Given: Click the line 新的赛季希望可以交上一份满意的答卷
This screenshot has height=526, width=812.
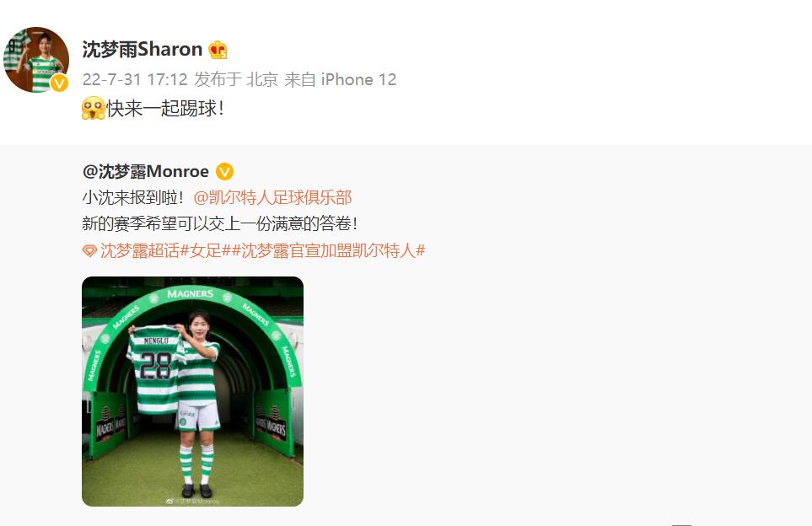Looking at the screenshot, I should click(x=219, y=224).
